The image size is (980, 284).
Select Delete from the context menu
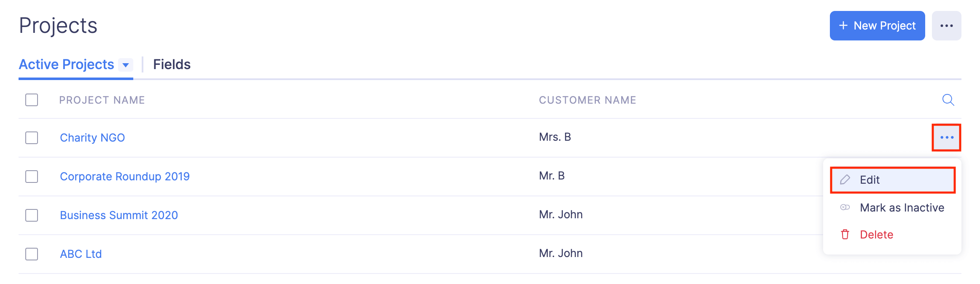click(x=876, y=235)
